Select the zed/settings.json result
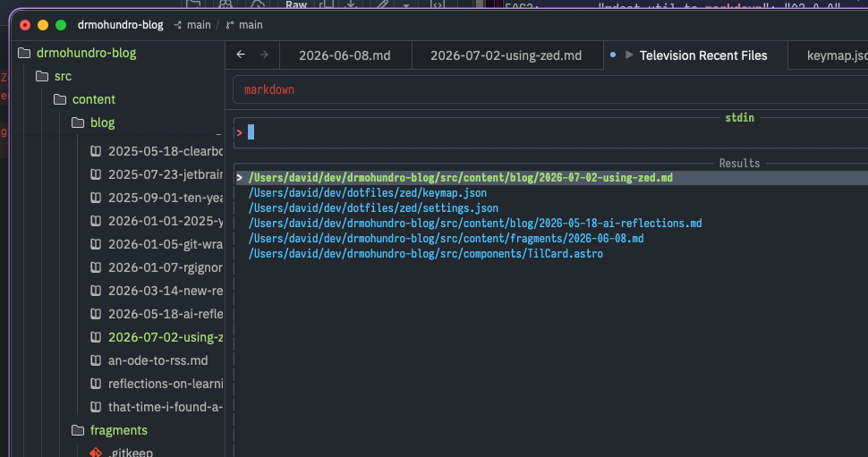This screenshot has height=457, width=868. point(373,208)
